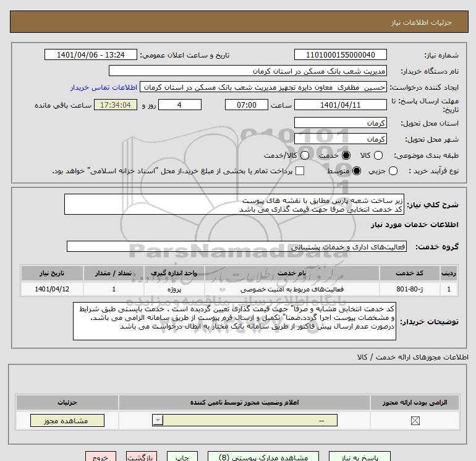Click the تعداد / مقدار column header

click(x=114, y=273)
